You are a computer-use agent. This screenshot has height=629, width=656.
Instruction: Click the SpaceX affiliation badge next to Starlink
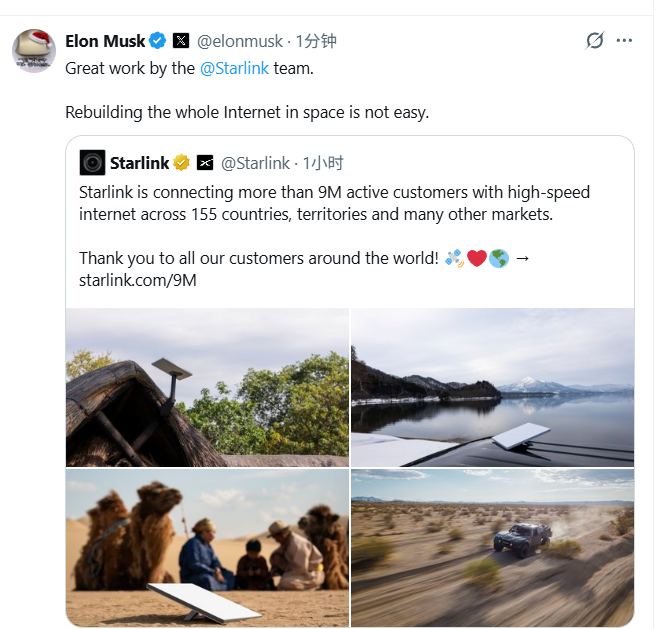(x=205, y=162)
